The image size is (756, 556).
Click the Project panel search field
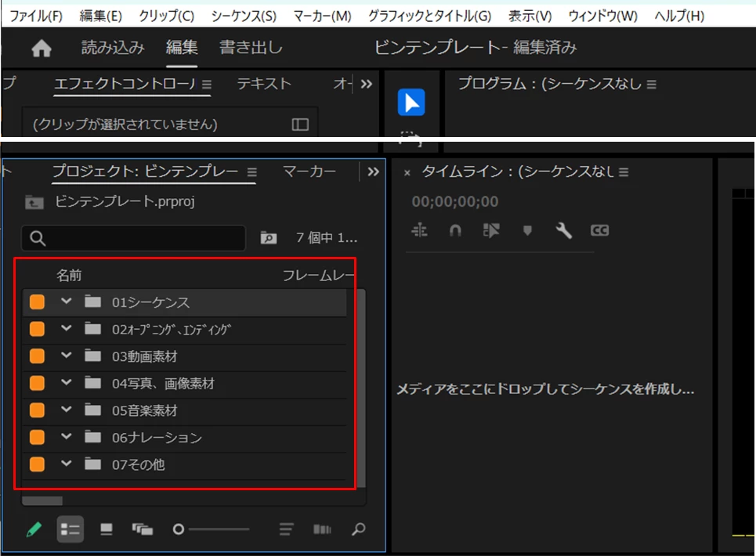tap(133, 238)
